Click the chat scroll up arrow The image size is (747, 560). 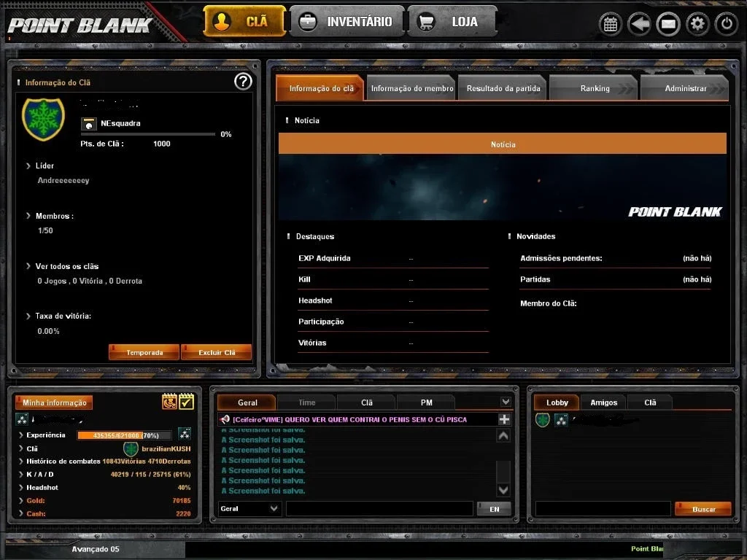[x=503, y=435]
